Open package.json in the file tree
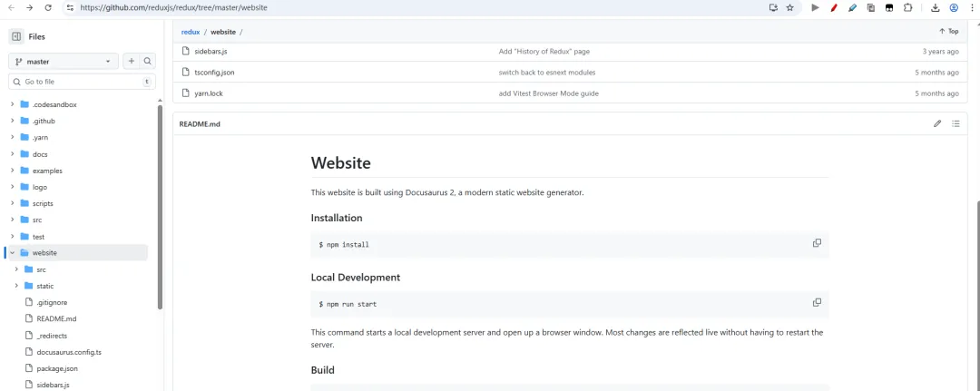The image size is (980, 391). click(x=57, y=368)
